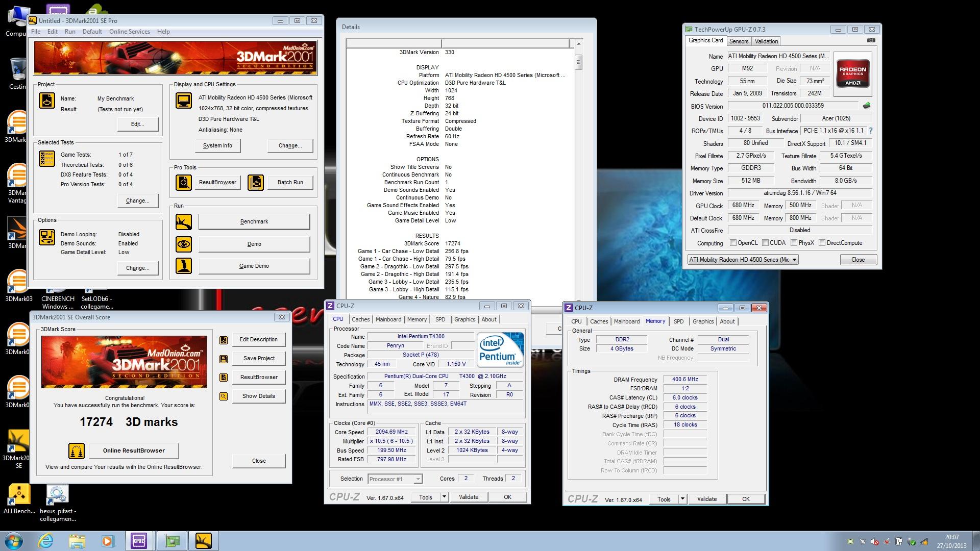Click the Bus Interface question mark in GPU-Z
The height and width of the screenshot is (551, 980).
click(x=871, y=131)
